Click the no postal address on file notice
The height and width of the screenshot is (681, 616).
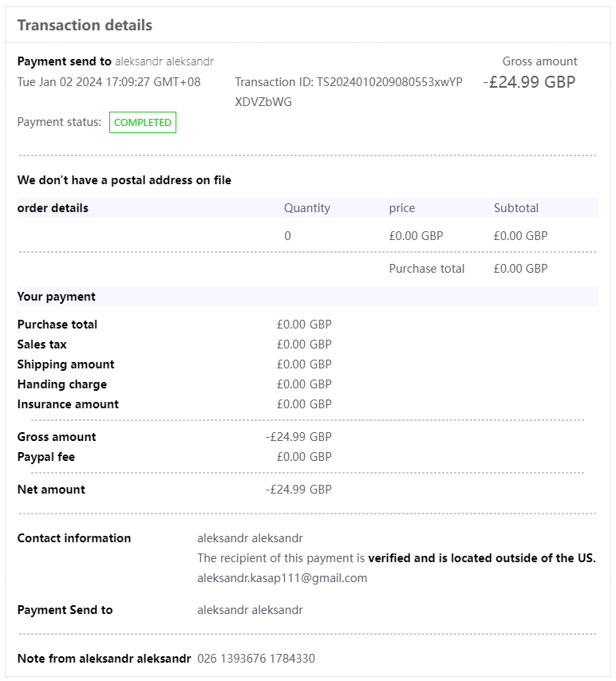point(124,180)
